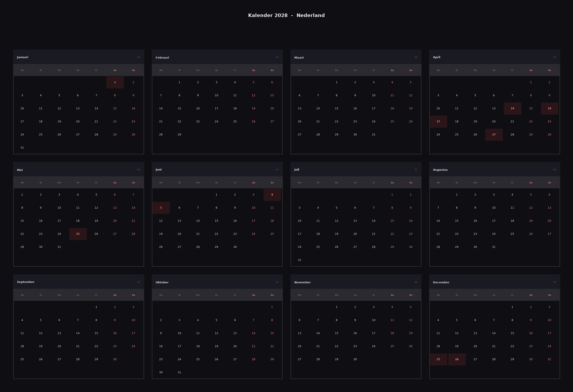Click October 1 Sunday in Oktober
This screenshot has height=392, width=573.
click(272, 307)
